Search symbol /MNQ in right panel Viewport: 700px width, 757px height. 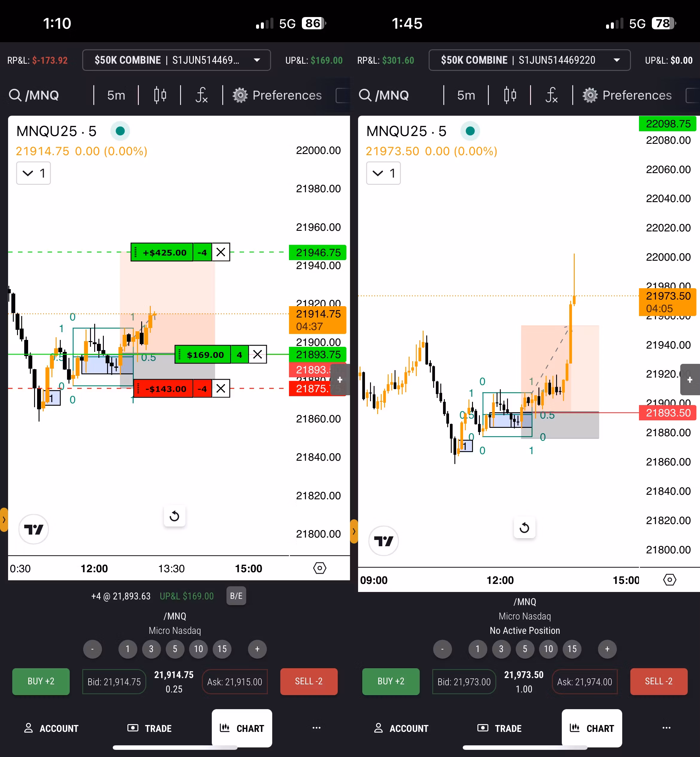[x=384, y=95]
